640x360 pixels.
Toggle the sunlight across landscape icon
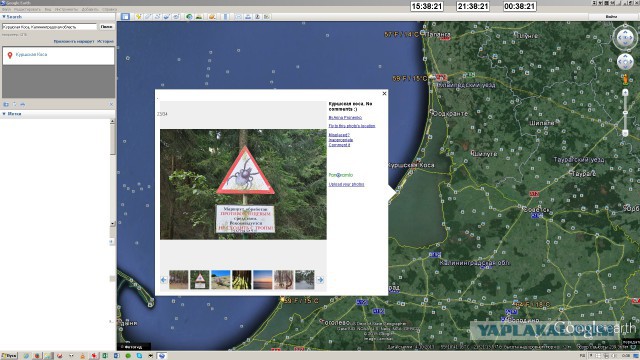click(x=199, y=17)
